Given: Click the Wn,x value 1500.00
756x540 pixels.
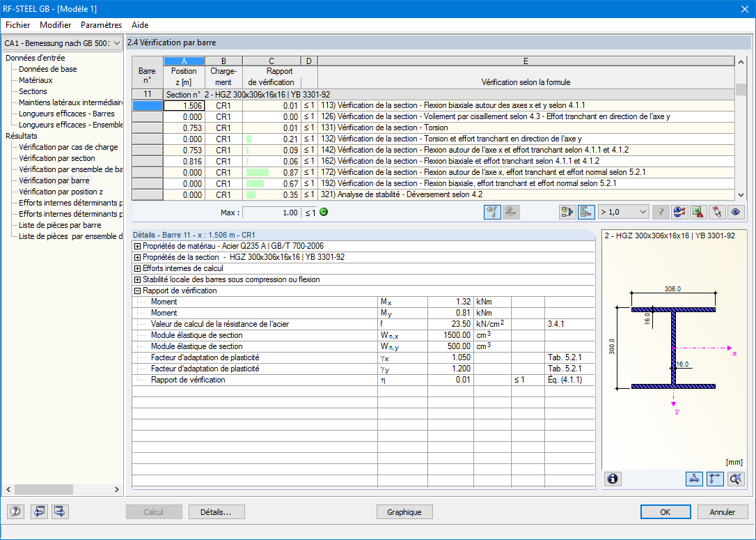Looking at the screenshot, I should (x=450, y=335).
